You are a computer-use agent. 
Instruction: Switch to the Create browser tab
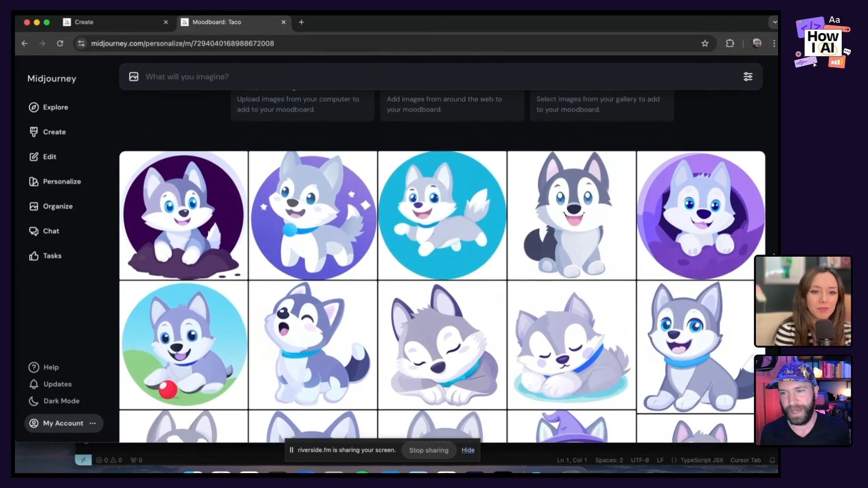tap(116, 22)
